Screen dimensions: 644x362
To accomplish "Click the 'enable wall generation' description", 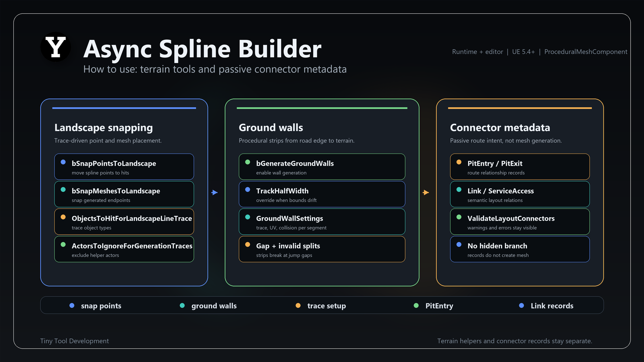I will click(281, 173).
